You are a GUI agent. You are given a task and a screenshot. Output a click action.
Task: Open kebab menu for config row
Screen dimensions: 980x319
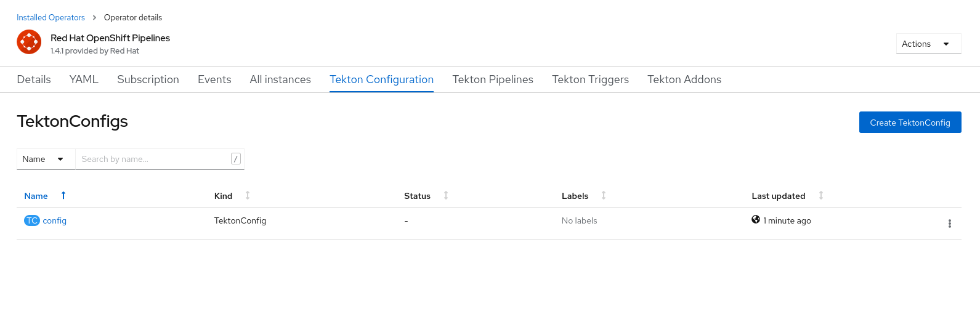click(949, 224)
